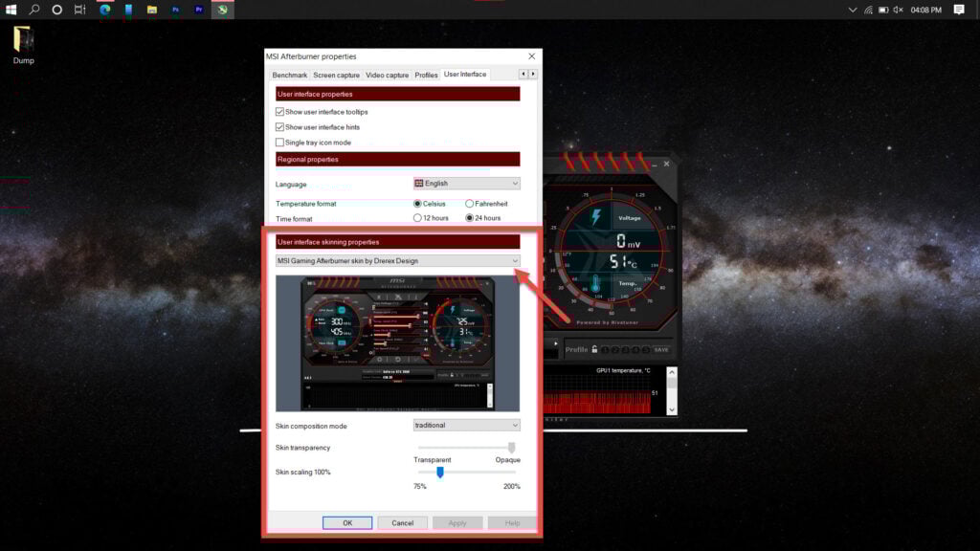The height and width of the screenshot is (551, 980).
Task: Open Task View on the taskbar
Action: coord(80,10)
